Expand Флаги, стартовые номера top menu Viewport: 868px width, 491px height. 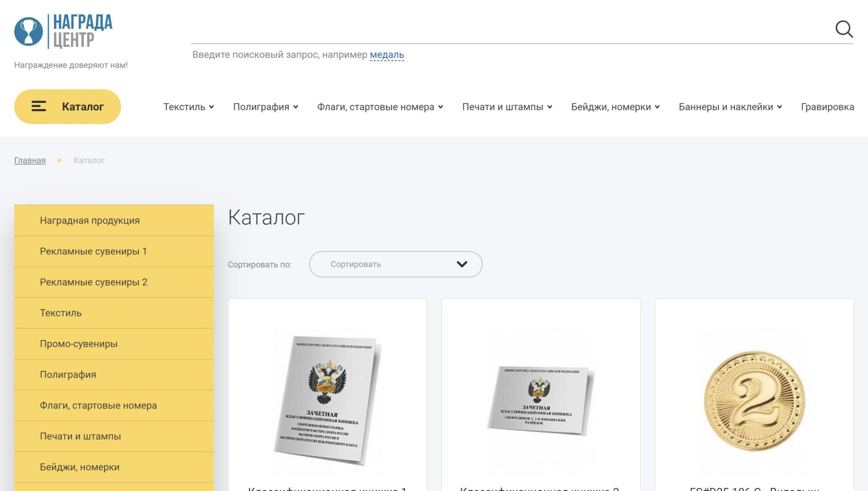pyautogui.click(x=380, y=107)
